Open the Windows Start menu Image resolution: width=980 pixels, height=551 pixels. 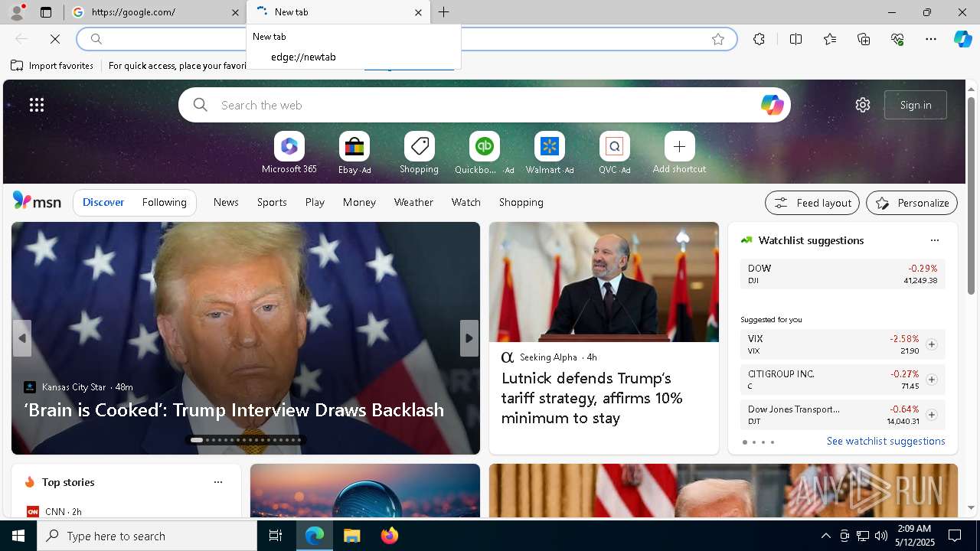(18, 536)
